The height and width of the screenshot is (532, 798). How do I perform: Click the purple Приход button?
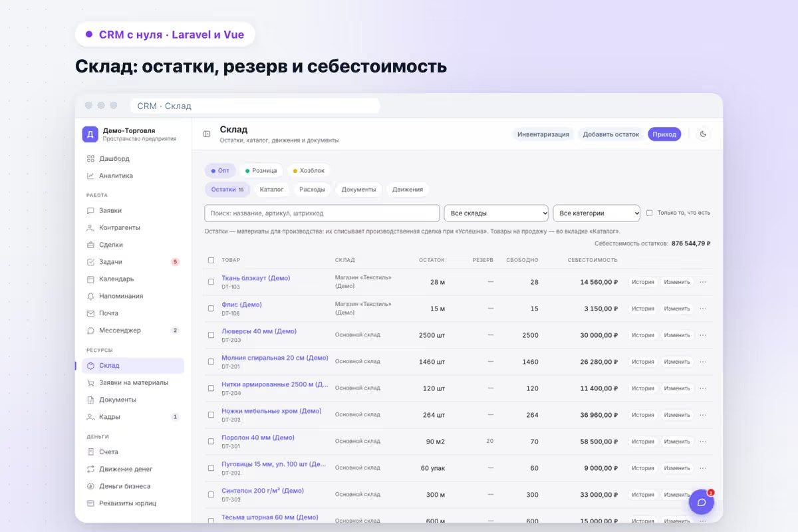664,134
